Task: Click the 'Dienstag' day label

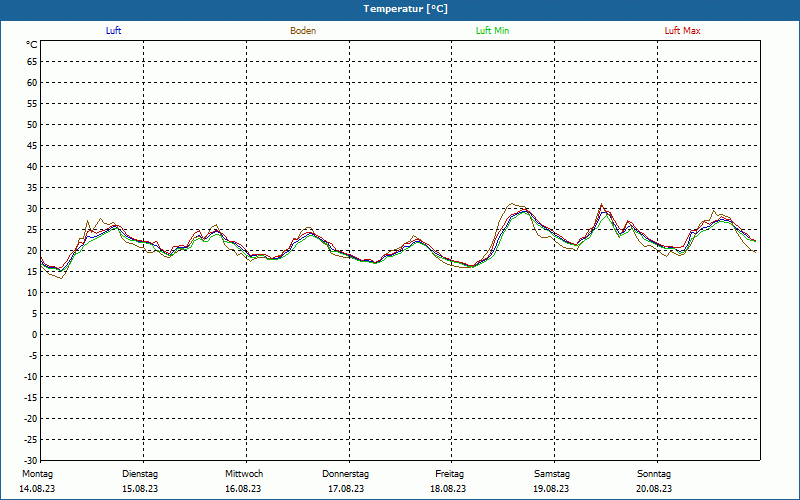Action: (140, 474)
